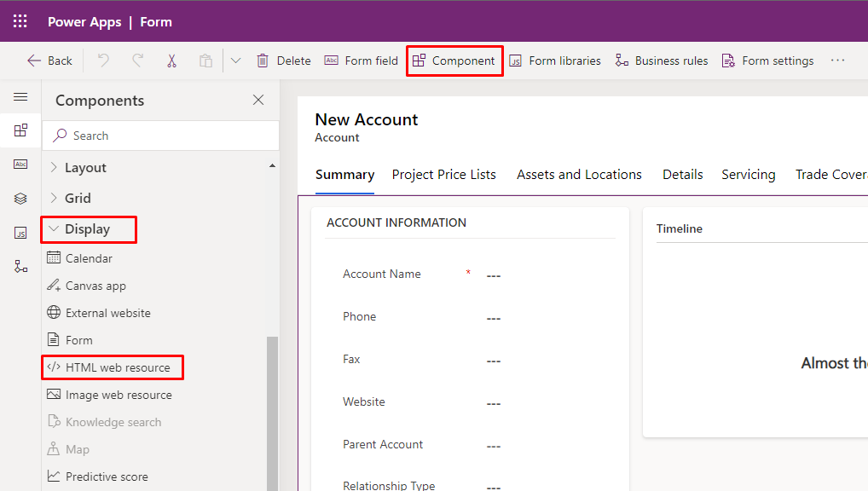Open the Form field pane
The width and height of the screenshot is (868, 491).
[x=361, y=61]
